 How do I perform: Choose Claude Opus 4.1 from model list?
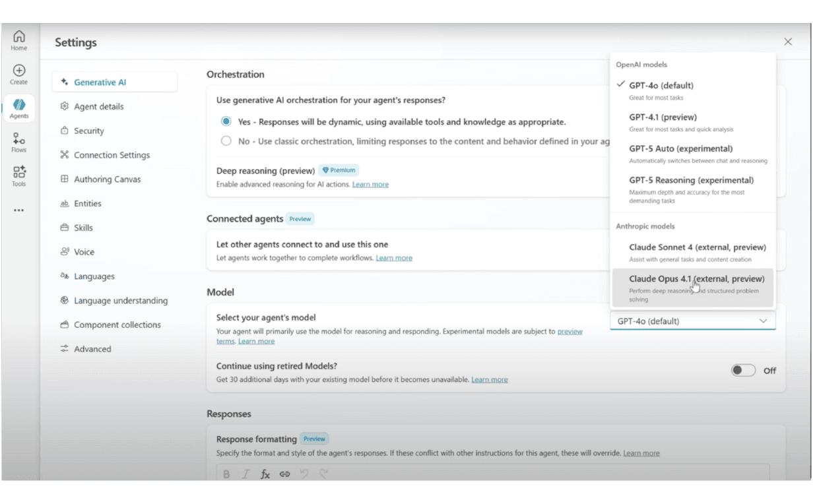pos(693,288)
